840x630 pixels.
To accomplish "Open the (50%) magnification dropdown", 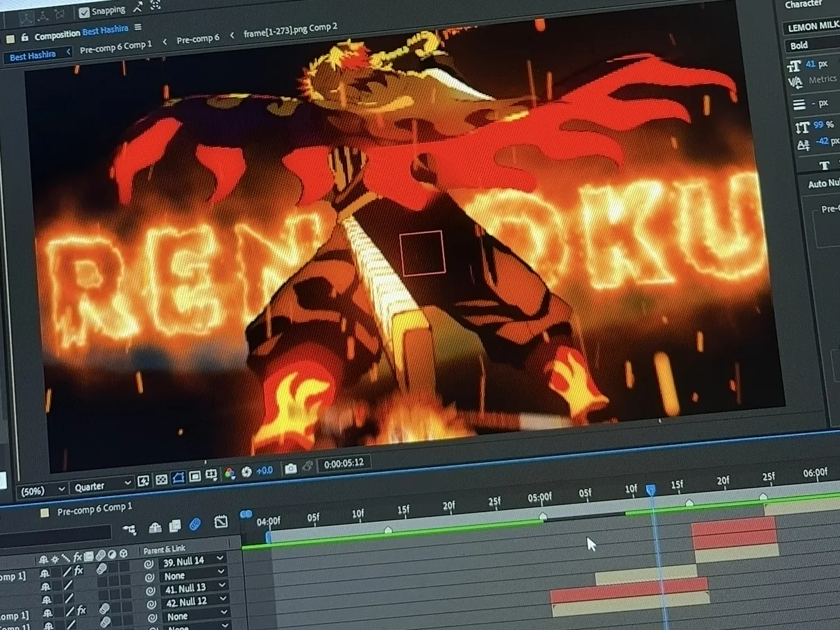I will coord(42,490).
